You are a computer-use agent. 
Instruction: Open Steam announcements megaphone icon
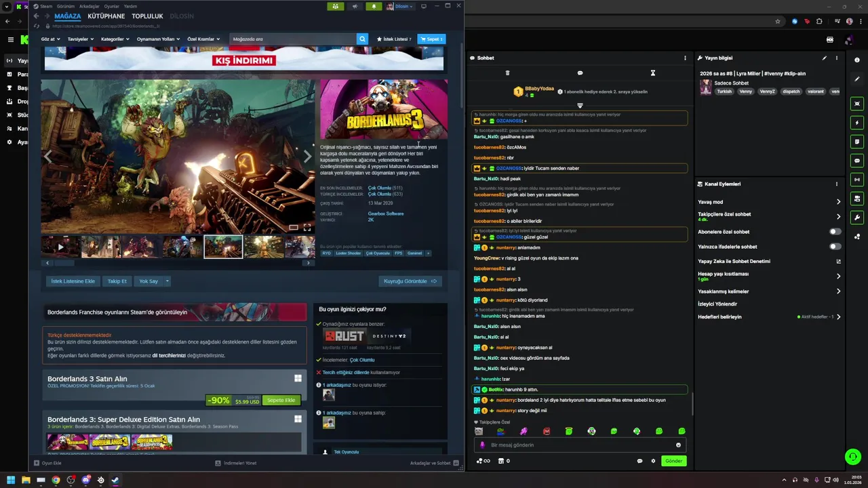click(x=355, y=6)
